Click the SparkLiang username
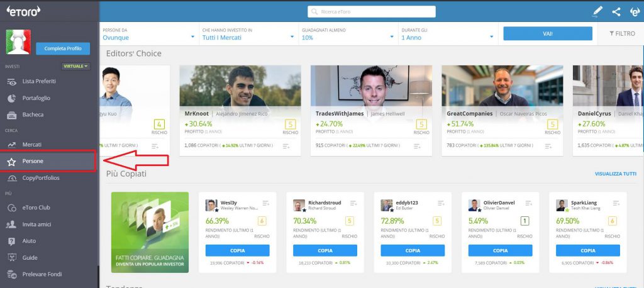The image size is (644, 288). click(584, 203)
